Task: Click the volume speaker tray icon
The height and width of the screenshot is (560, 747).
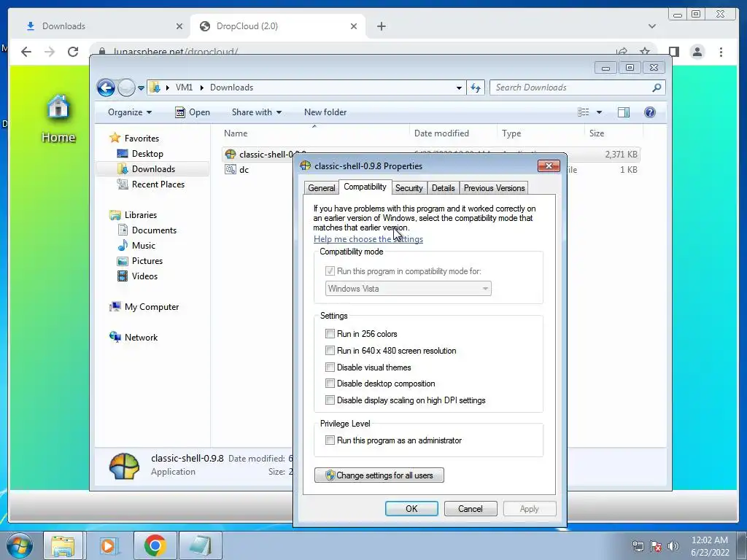Action: point(673,546)
